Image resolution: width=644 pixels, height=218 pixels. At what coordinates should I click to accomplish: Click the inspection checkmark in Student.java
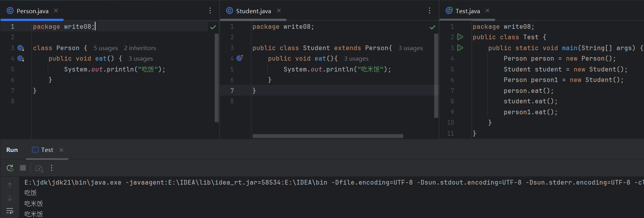point(432,27)
